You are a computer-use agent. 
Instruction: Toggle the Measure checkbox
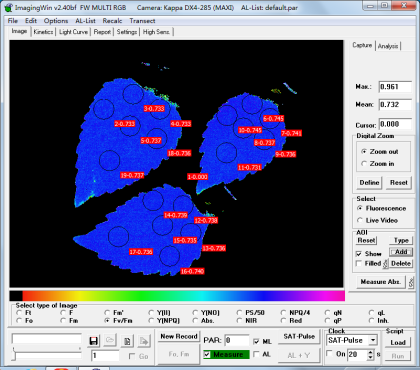tap(207, 354)
